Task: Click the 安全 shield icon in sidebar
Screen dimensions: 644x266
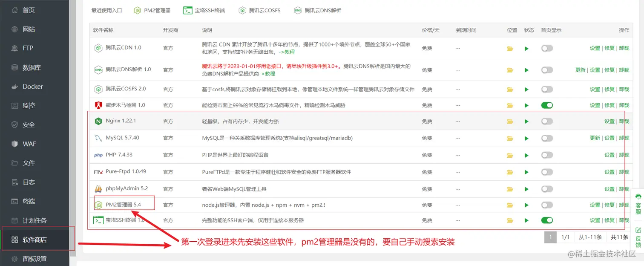Action: click(x=15, y=125)
